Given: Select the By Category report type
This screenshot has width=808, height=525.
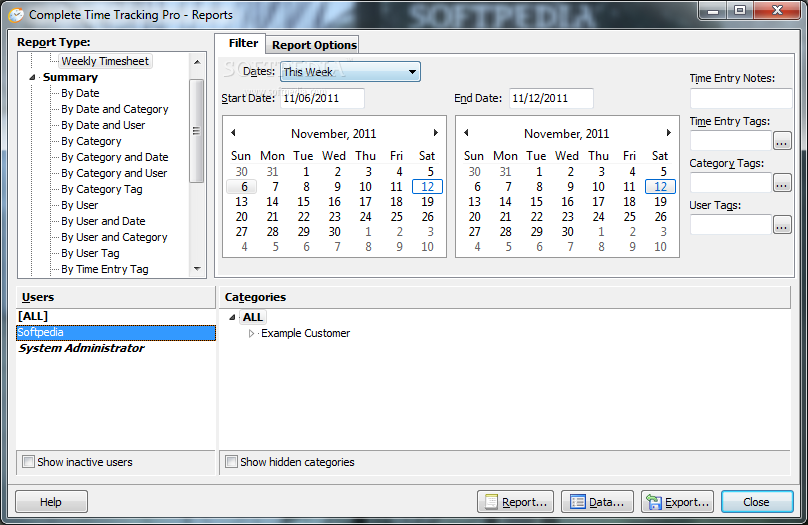Looking at the screenshot, I should (x=91, y=141).
